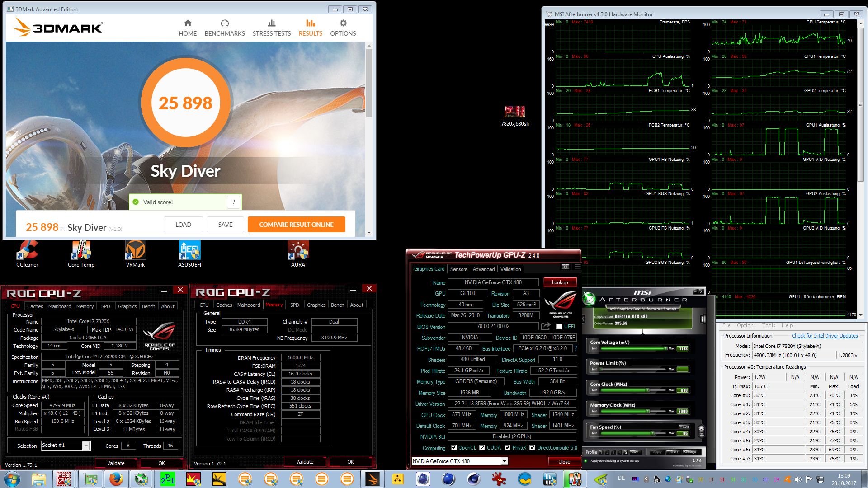Open OPTIONS gear in 3DMark
The image size is (868, 488).
click(343, 28)
